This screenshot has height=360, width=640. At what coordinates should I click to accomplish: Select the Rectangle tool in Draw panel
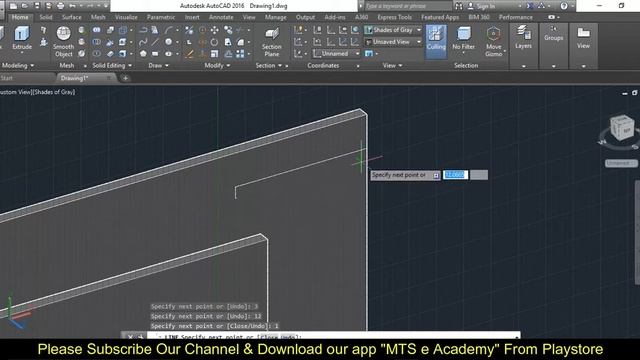(x=155, y=53)
